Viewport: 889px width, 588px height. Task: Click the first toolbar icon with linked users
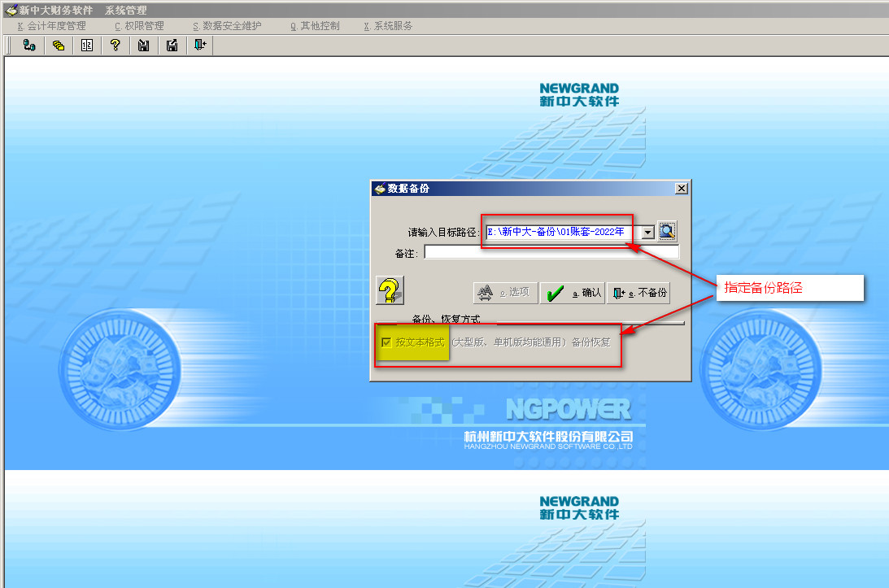pos(29,46)
